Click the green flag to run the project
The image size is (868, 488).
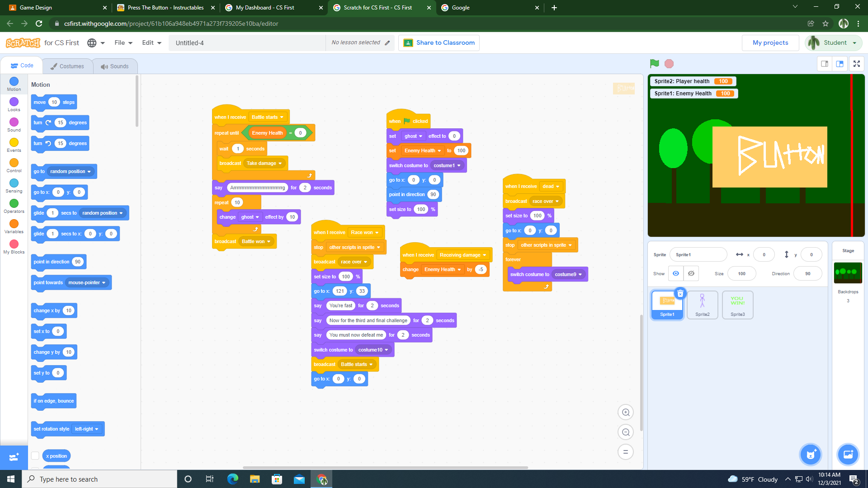(655, 64)
